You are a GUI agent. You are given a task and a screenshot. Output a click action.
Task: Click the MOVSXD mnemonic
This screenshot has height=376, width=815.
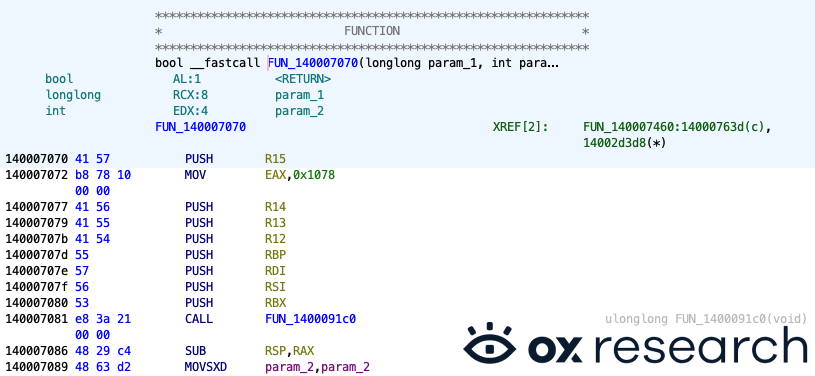click(x=206, y=367)
